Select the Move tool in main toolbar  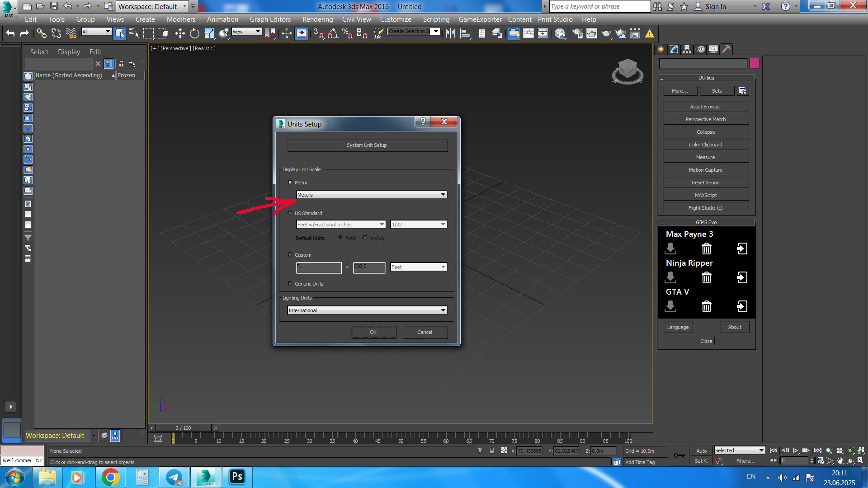(x=180, y=33)
